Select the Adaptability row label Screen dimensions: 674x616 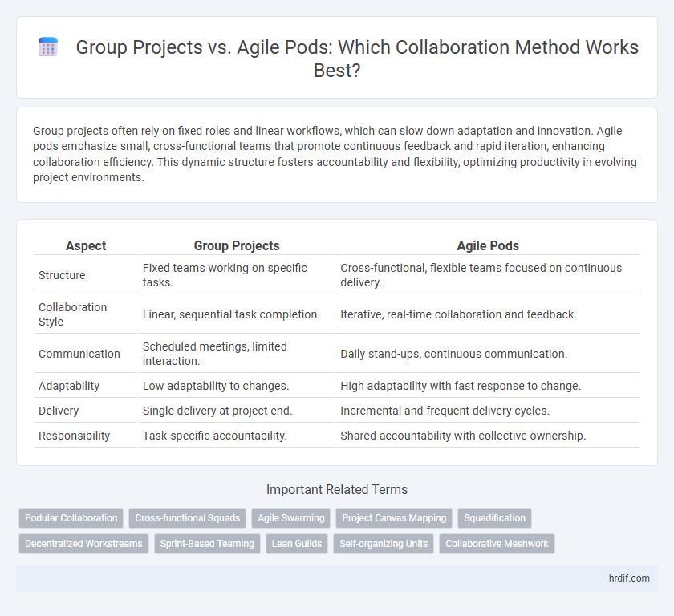[69, 386]
